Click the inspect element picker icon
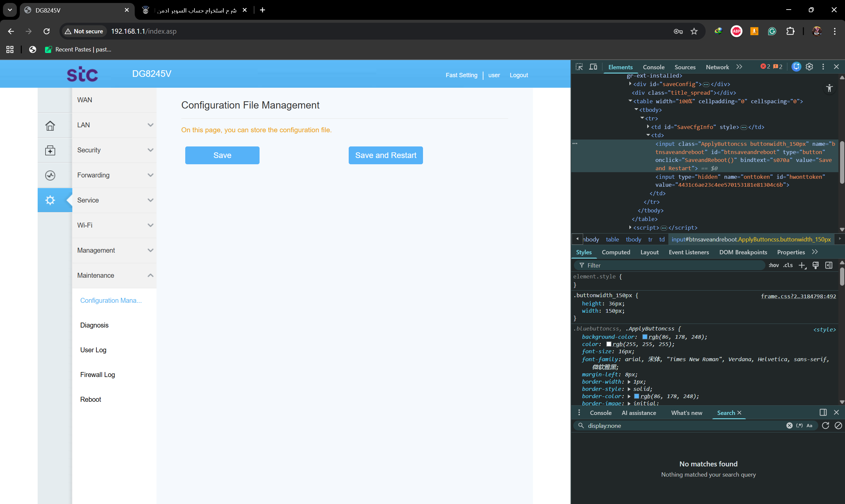Screen dimensions: 845x504 point(579,67)
